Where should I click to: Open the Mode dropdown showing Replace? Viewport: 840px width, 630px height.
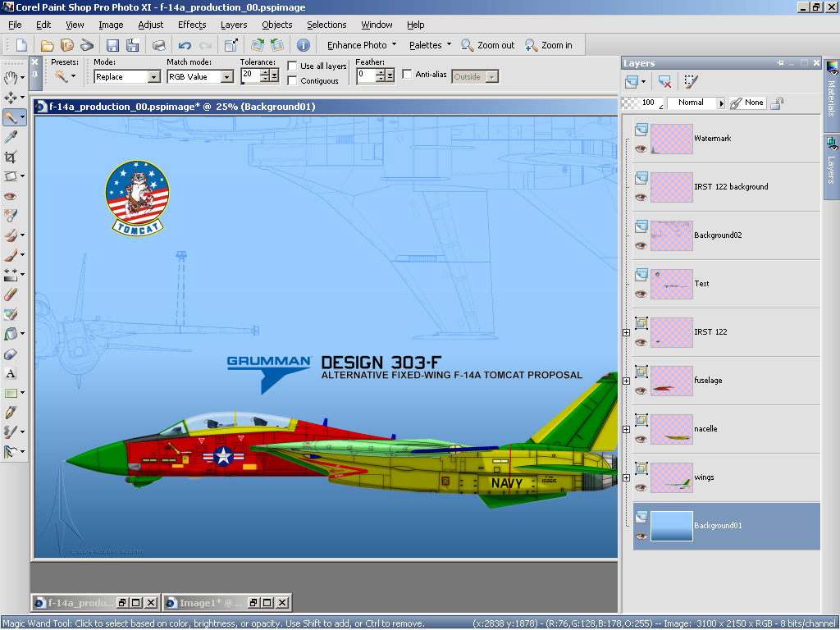pos(153,77)
